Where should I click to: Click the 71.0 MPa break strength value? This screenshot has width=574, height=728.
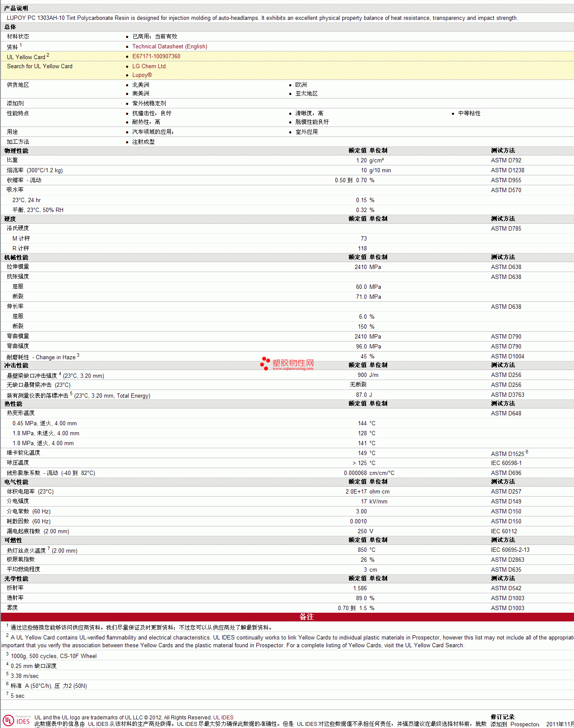coord(368,297)
